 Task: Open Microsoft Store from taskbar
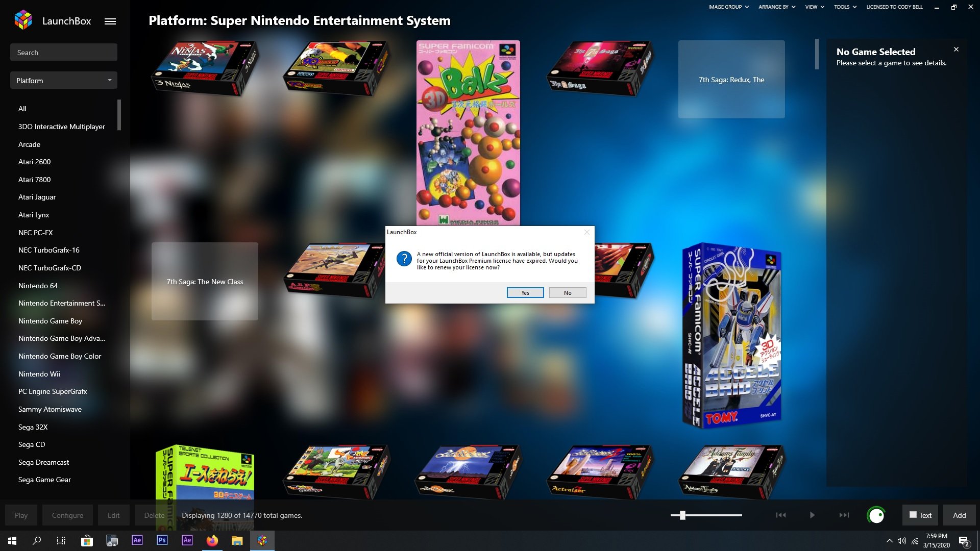[x=87, y=541]
